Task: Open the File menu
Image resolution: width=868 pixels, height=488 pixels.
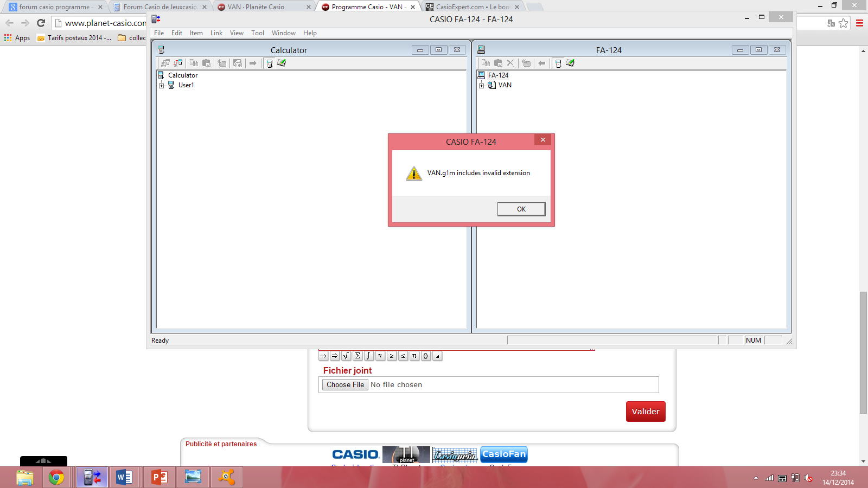Action: pos(159,33)
